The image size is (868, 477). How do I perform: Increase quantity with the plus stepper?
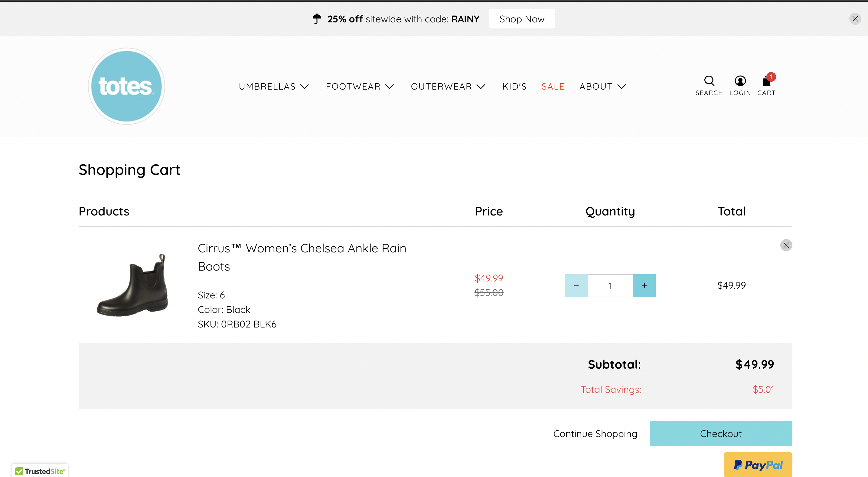(x=644, y=285)
